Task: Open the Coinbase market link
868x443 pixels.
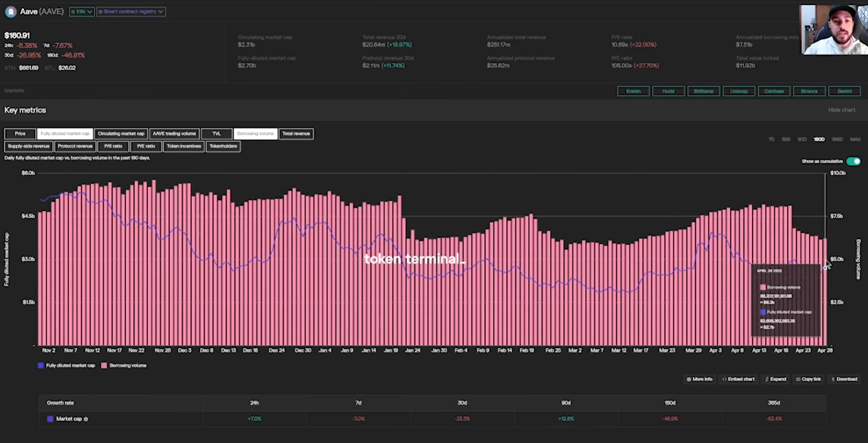Action: coord(774,91)
